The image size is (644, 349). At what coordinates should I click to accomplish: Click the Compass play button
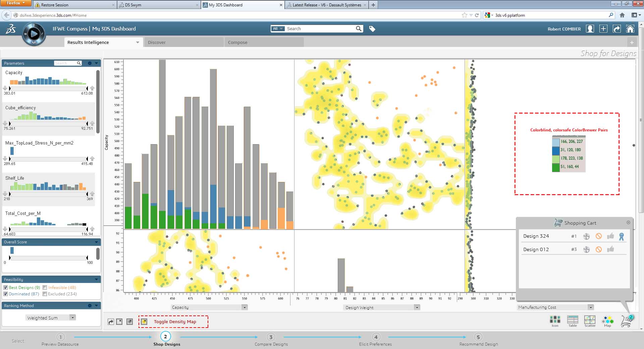coord(34,34)
